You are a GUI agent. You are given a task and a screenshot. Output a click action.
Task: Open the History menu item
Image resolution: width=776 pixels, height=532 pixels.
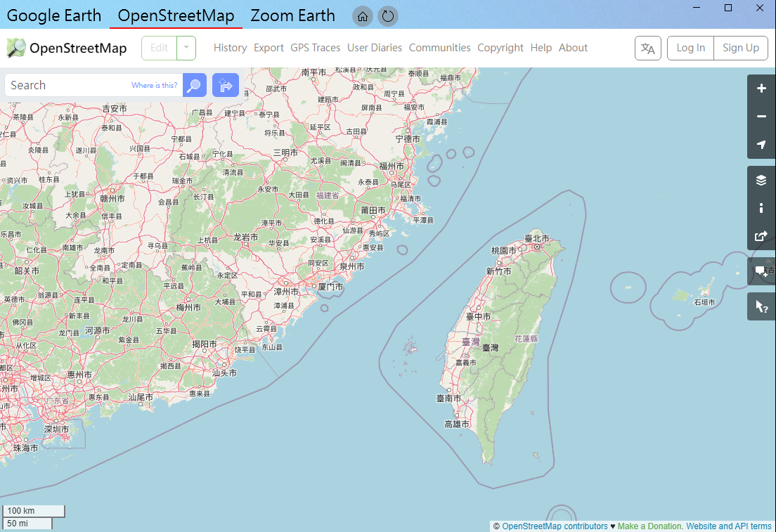click(x=230, y=48)
